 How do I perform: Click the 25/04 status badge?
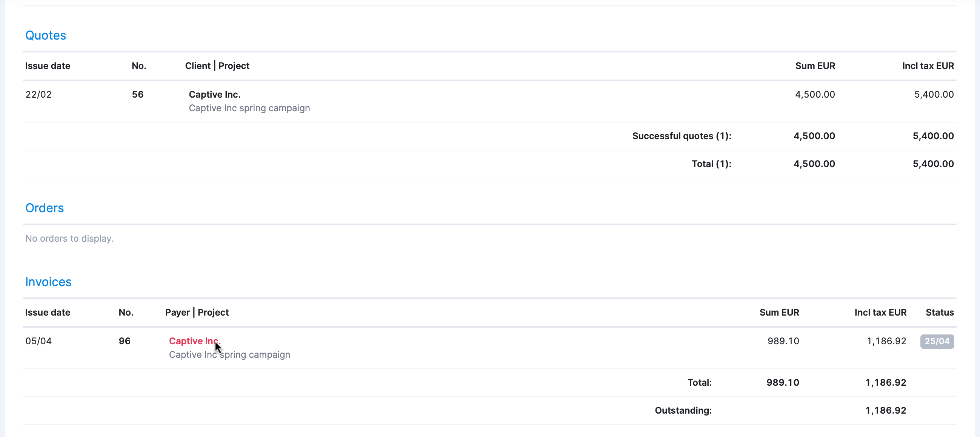[x=937, y=341]
